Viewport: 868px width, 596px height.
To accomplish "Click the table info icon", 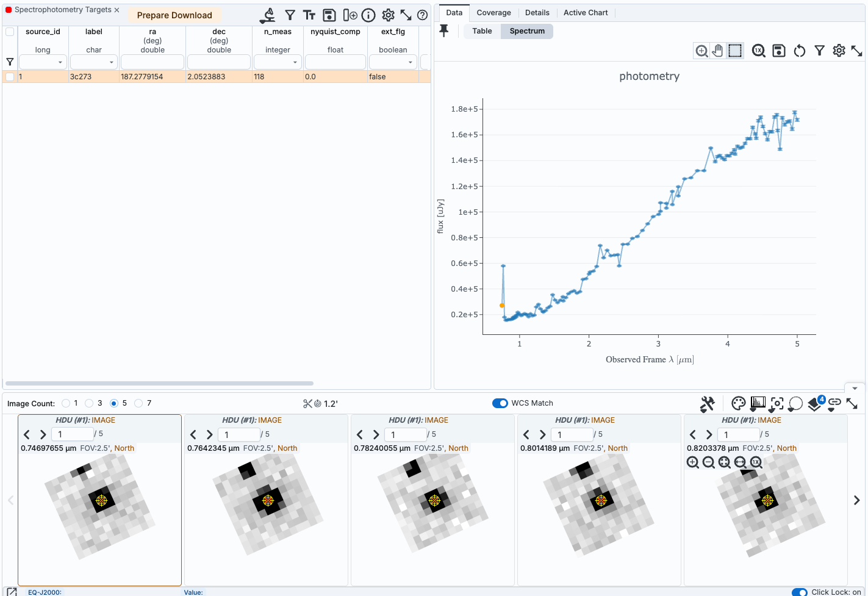I will coord(368,15).
